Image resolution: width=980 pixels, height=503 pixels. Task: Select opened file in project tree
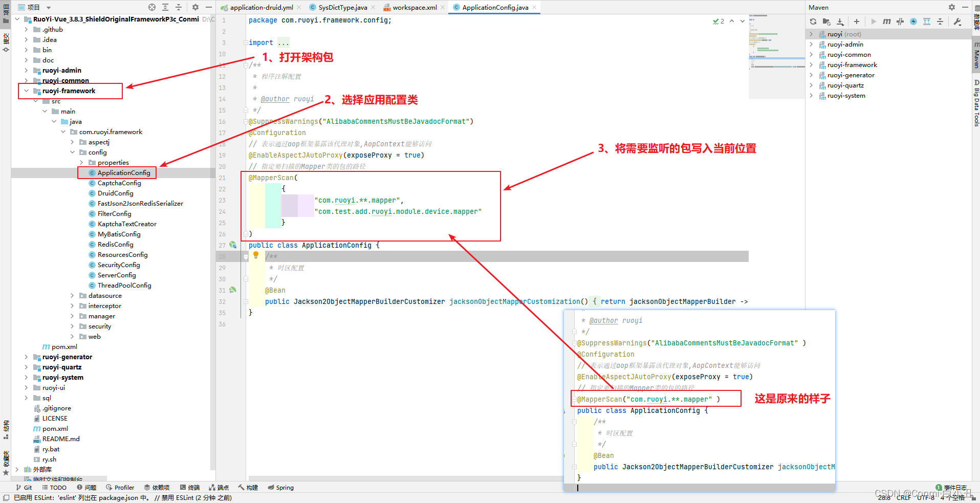[152, 7]
